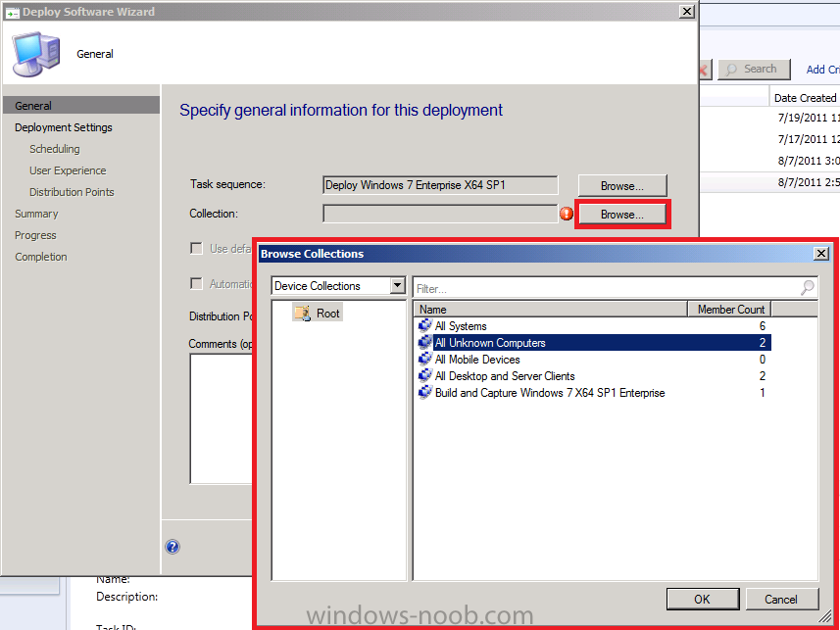Screen dimensions: 840x630
Task: Select the General wizard step
Action: [81, 106]
